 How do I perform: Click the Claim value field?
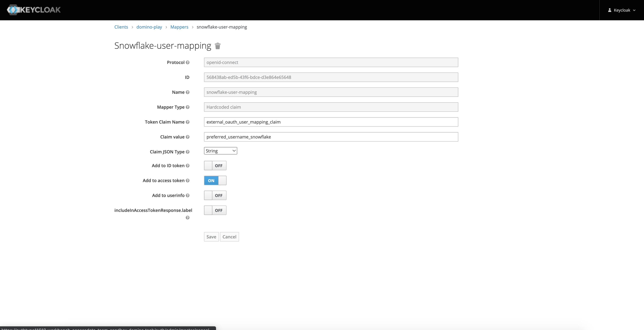pos(331,137)
